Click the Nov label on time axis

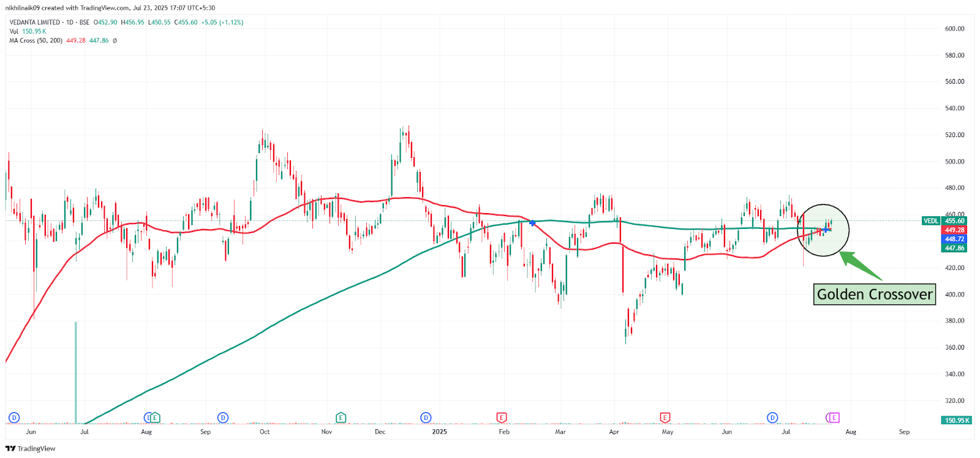click(327, 432)
